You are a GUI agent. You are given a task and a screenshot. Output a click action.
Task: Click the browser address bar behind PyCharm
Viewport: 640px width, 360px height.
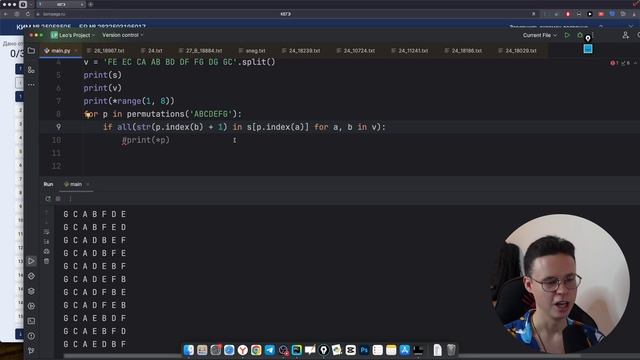[286, 14]
